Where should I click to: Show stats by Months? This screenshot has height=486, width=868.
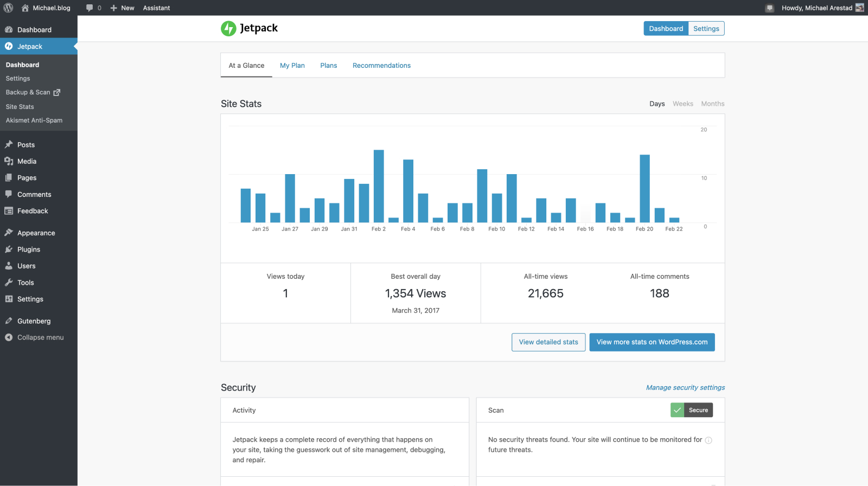(713, 104)
